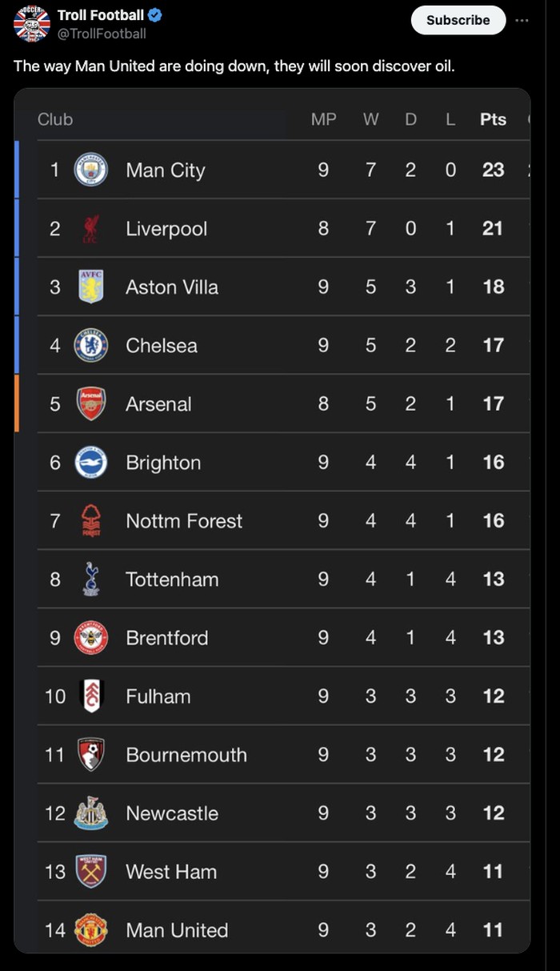Click the Tottenham crest icon
The image size is (560, 971).
coord(91,579)
